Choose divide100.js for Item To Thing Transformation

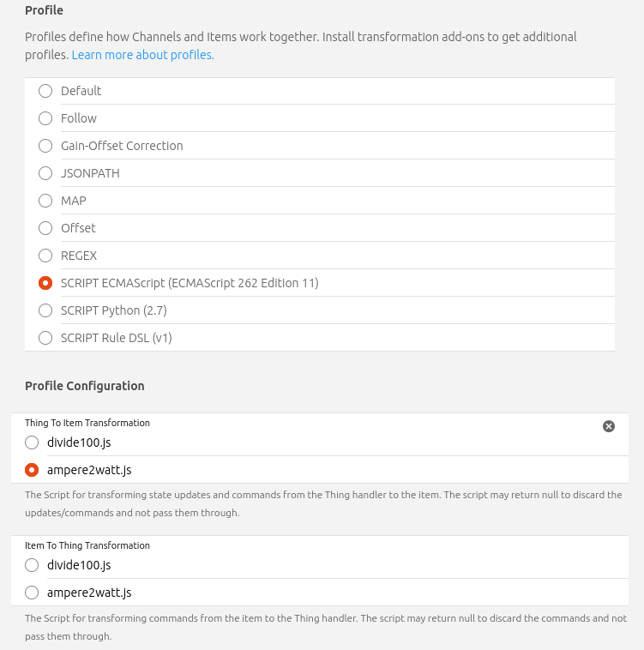pos(32,565)
